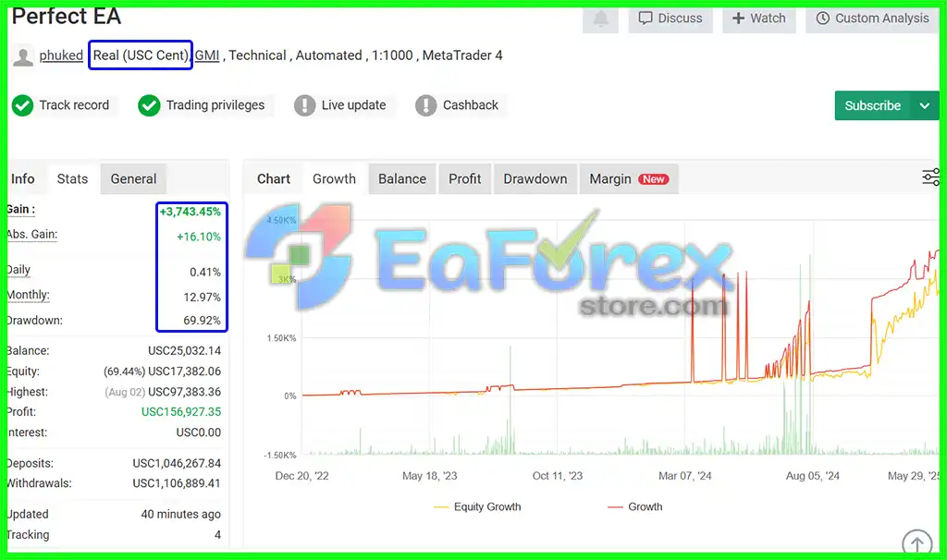Select the Chart tab

coord(274,179)
